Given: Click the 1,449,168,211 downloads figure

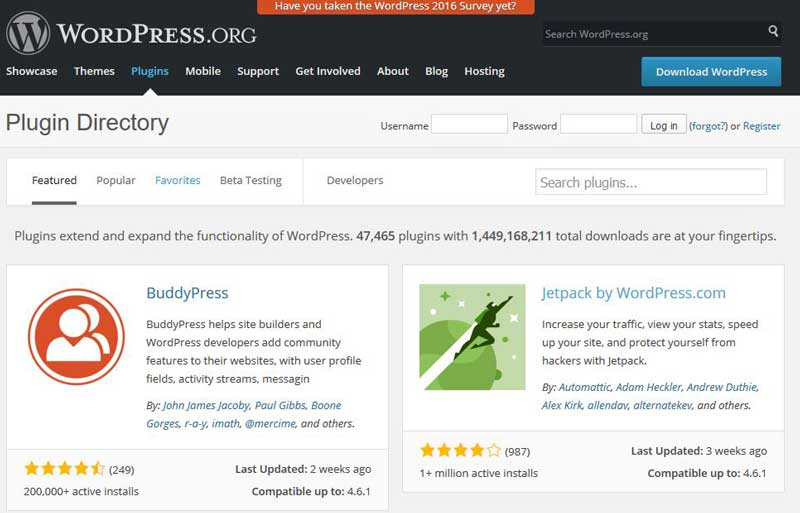Looking at the screenshot, I should [511, 236].
